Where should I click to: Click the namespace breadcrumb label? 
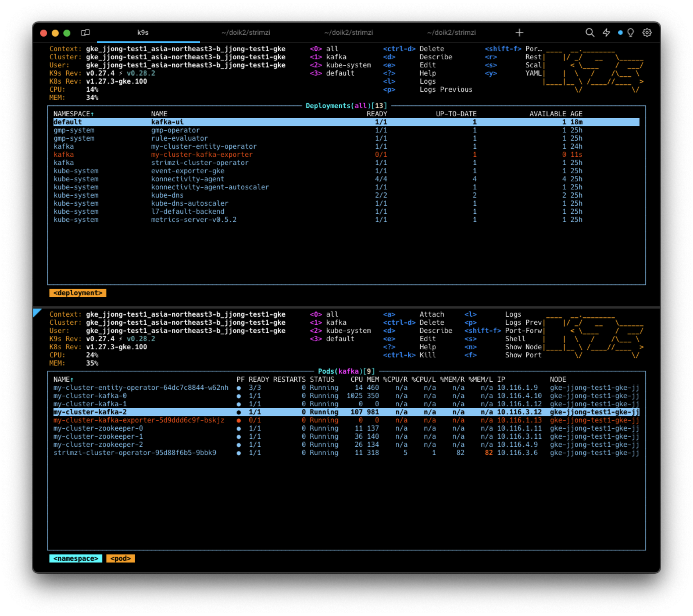[x=76, y=558]
